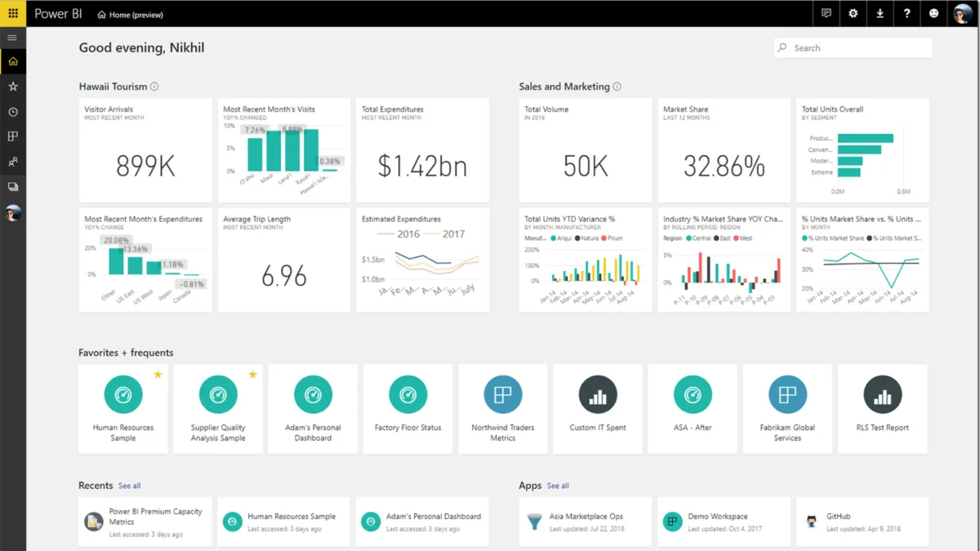Open Average Trip Length 6.96 tile
Viewport: 980px width, 551px height.
click(x=283, y=260)
